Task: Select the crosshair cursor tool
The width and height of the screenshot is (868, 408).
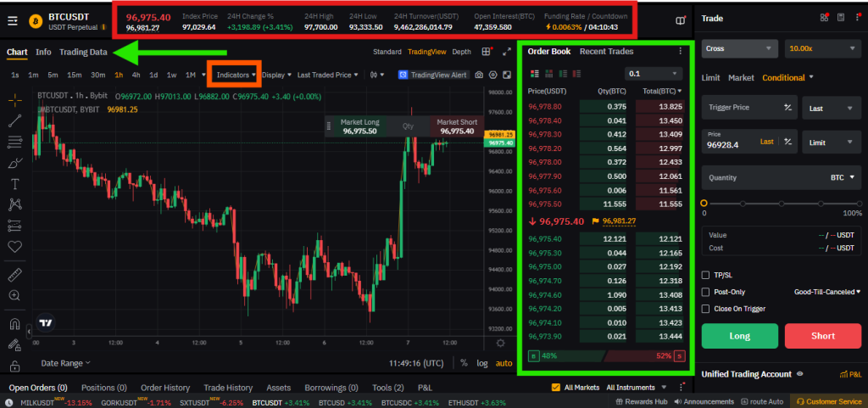Action: click(x=15, y=100)
